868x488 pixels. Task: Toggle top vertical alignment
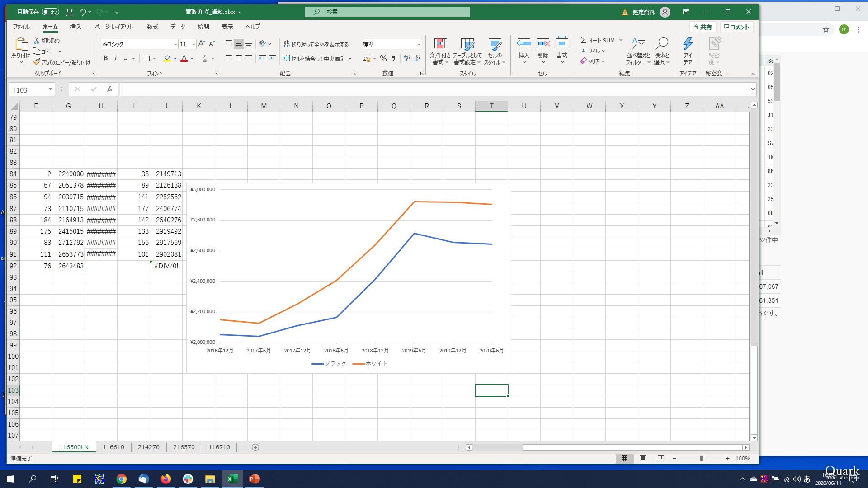[229, 44]
